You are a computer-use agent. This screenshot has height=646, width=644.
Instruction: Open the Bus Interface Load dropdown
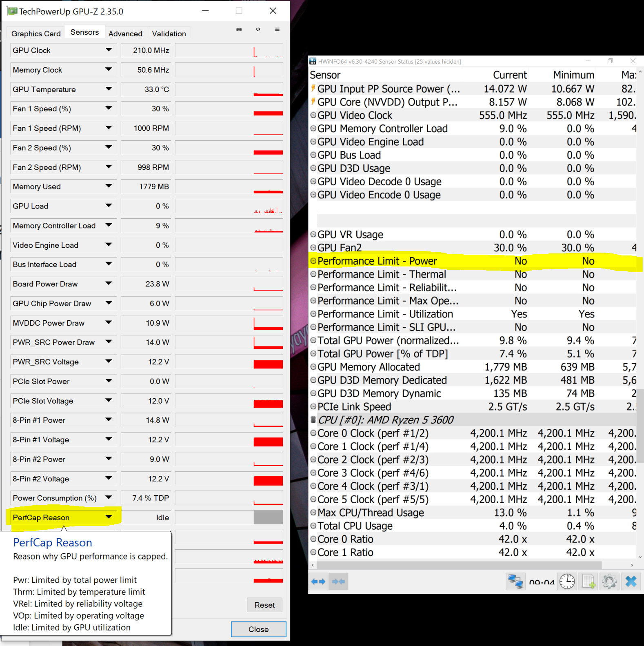109,264
